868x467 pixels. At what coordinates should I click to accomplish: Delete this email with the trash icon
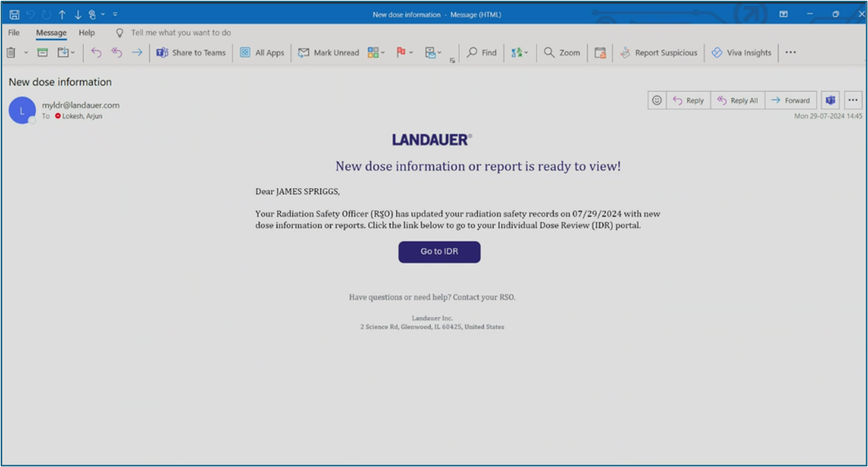(11, 53)
